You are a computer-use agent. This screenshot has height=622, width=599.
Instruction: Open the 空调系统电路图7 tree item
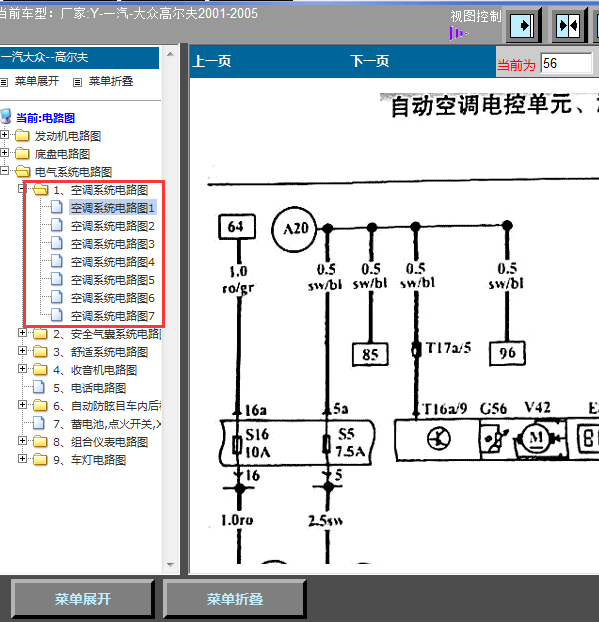tap(113, 316)
